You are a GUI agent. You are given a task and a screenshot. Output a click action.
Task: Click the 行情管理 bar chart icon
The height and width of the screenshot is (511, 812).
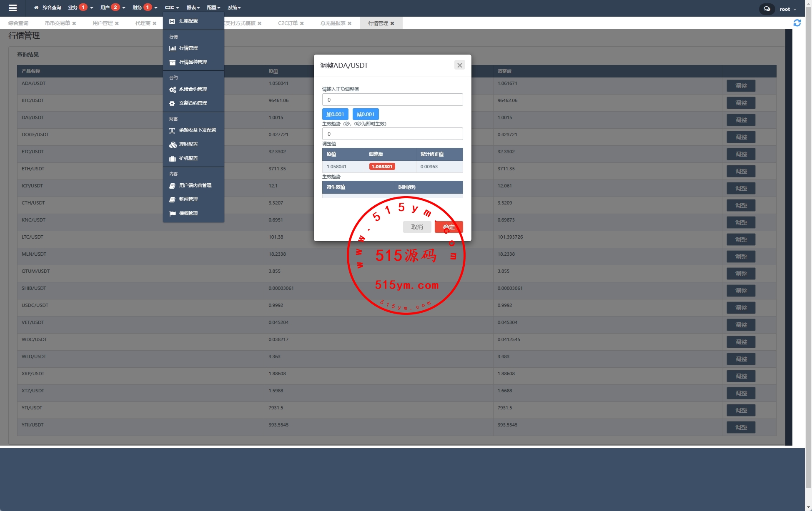172,48
